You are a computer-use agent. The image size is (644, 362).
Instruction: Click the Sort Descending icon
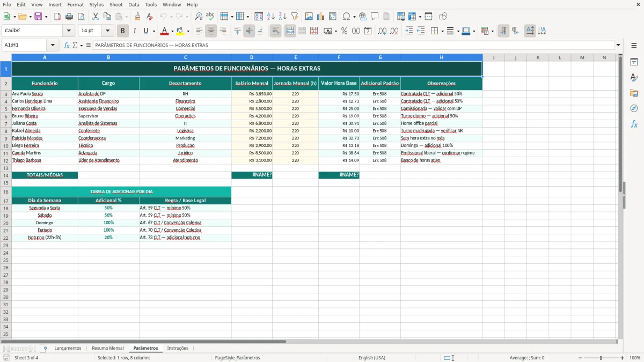(283, 17)
